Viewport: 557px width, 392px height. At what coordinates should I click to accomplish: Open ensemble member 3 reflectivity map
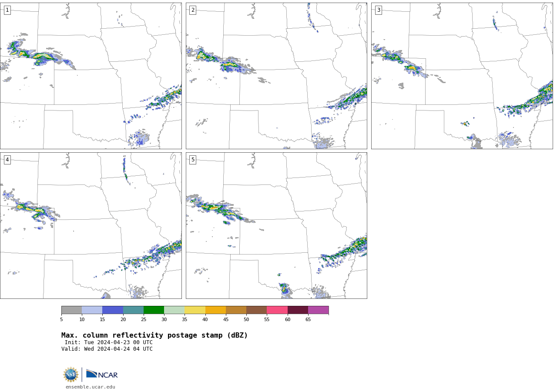(x=462, y=76)
